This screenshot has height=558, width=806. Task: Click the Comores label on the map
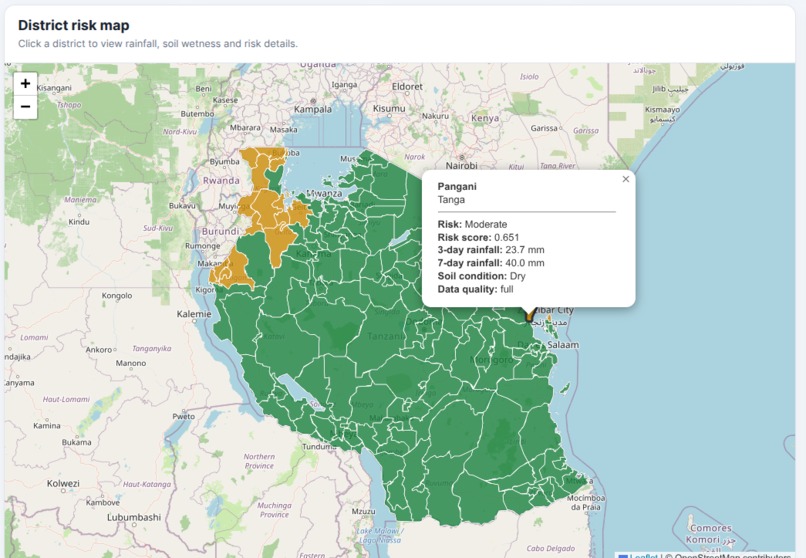click(710, 528)
